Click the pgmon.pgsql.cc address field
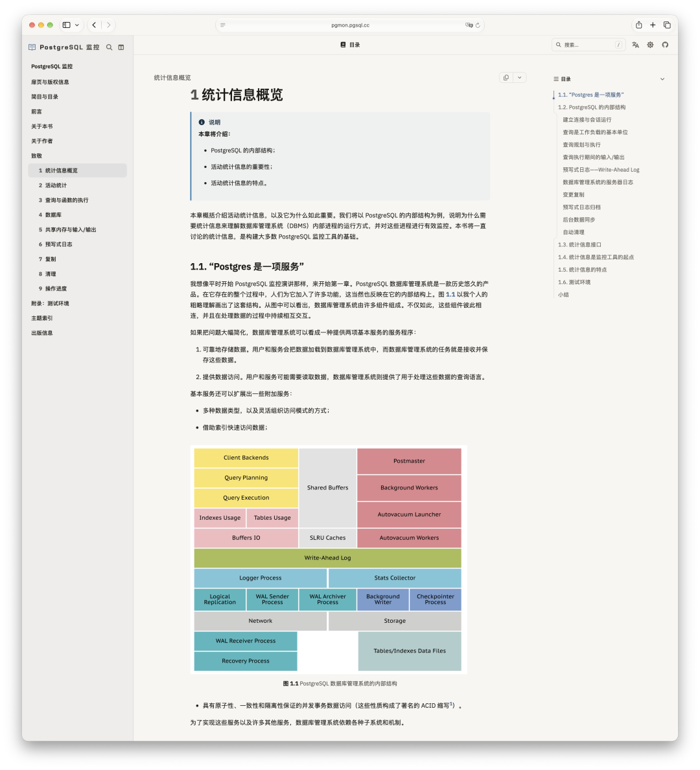Image resolution: width=700 pixels, height=770 pixels. (350, 25)
